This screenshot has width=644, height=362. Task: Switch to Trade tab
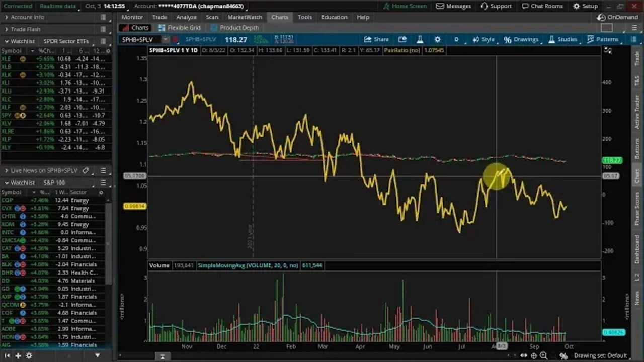(x=159, y=17)
